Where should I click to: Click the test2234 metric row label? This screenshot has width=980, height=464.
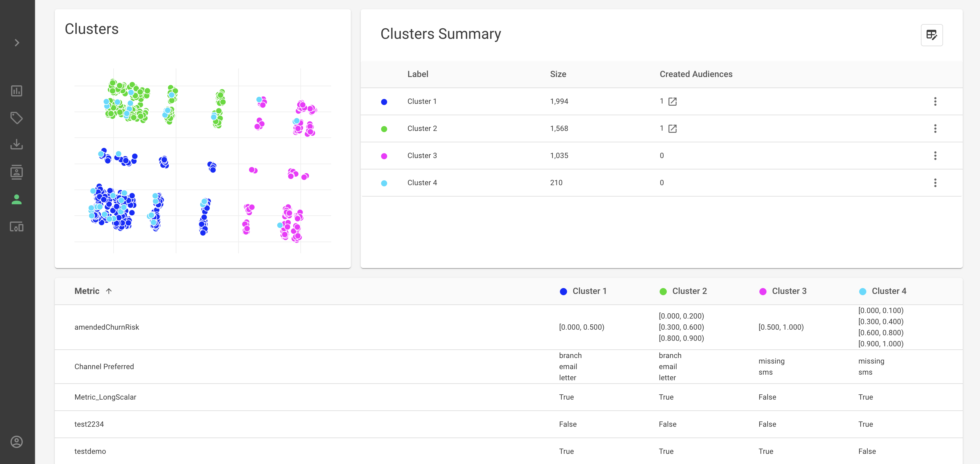pos(89,424)
